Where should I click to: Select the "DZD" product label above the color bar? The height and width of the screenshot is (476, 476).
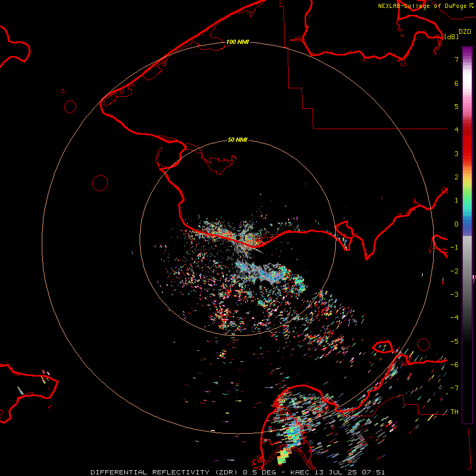click(x=465, y=32)
